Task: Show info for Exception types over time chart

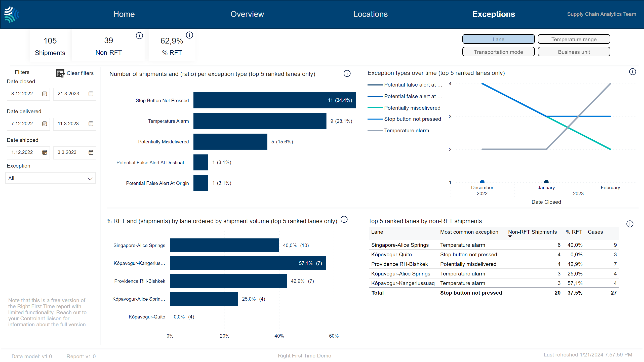Action: coord(632,72)
